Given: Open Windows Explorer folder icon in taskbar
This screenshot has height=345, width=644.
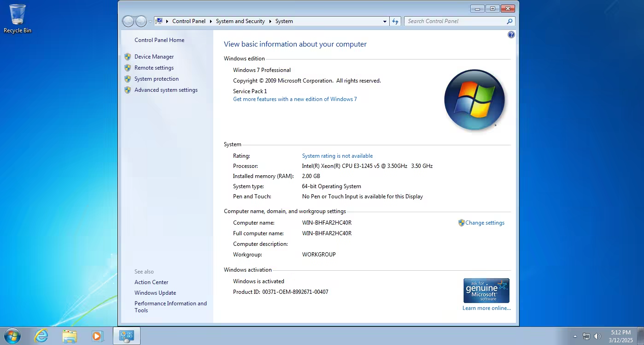Looking at the screenshot, I should [x=70, y=336].
